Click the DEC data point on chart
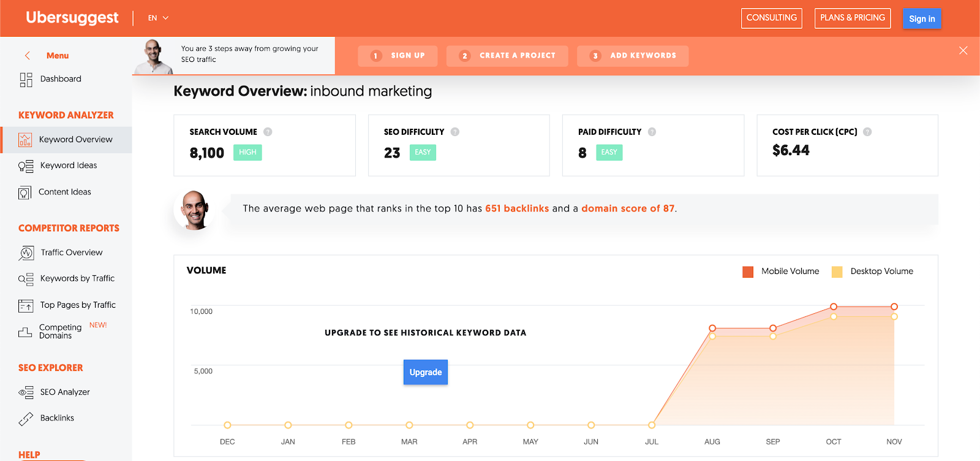 pyautogui.click(x=227, y=425)
